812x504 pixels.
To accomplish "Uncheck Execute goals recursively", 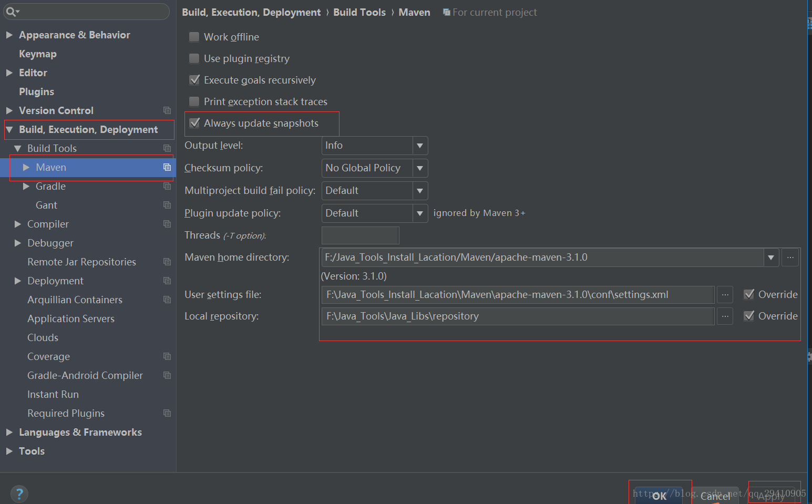I will [194, 80].
